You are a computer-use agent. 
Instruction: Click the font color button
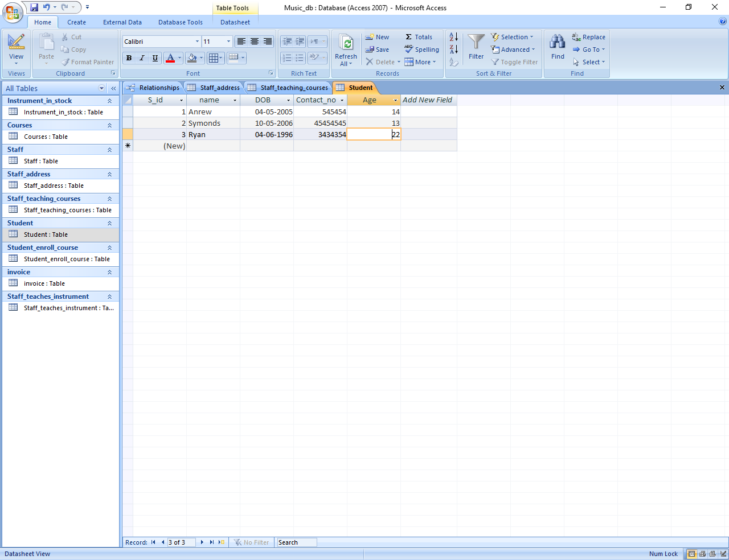click(170, 58)
